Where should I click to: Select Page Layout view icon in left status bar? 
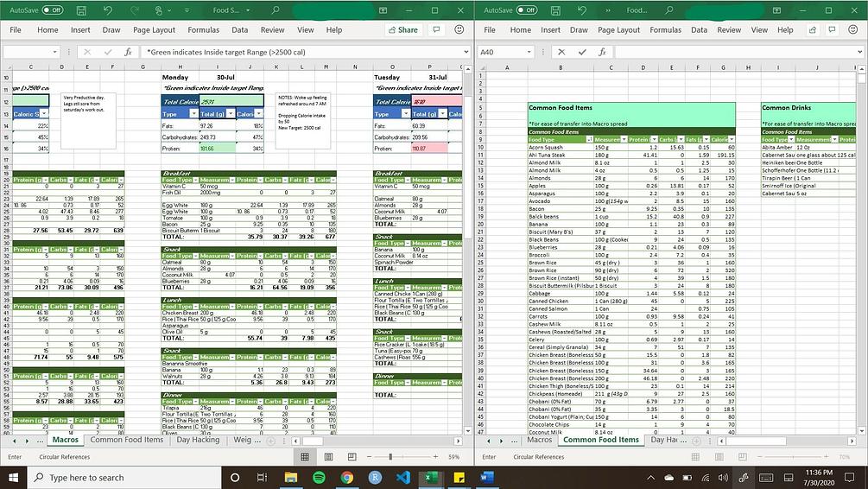328,457
